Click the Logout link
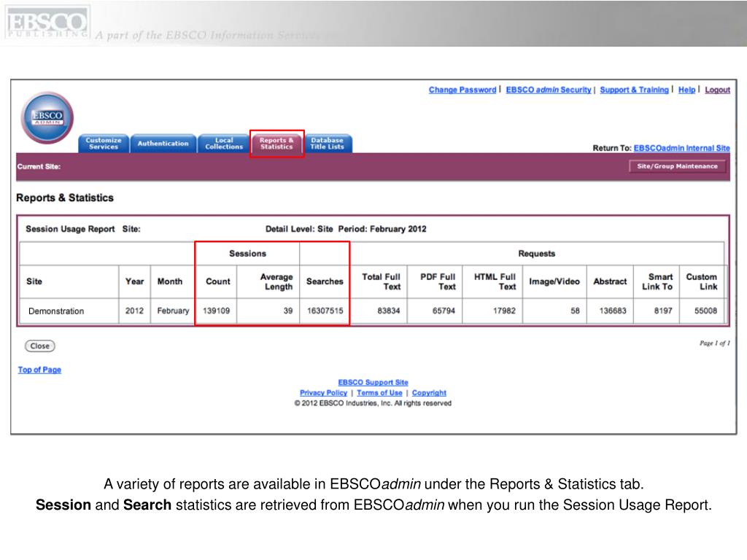 click(718, 90)
